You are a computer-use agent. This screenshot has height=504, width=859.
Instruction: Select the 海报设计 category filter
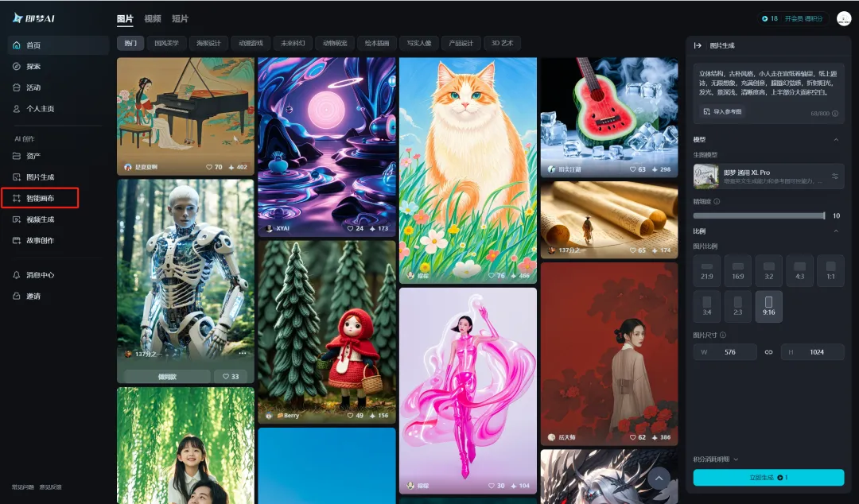point(209,43)
